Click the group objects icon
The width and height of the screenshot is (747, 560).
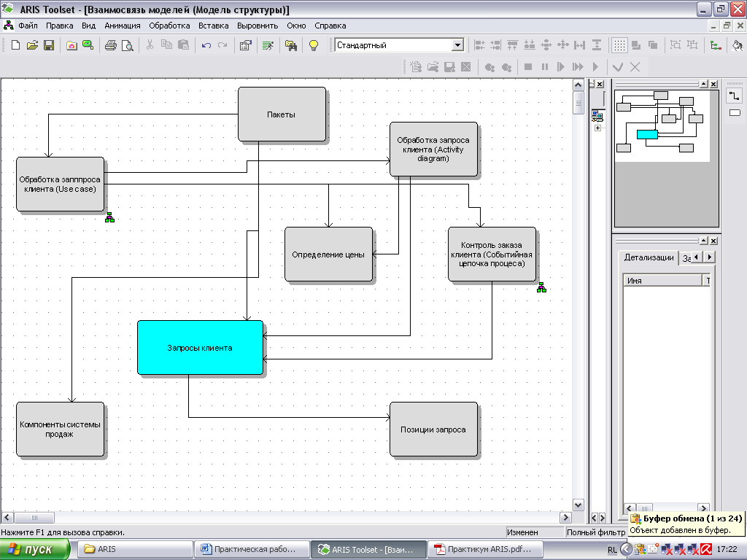(676, 45)
